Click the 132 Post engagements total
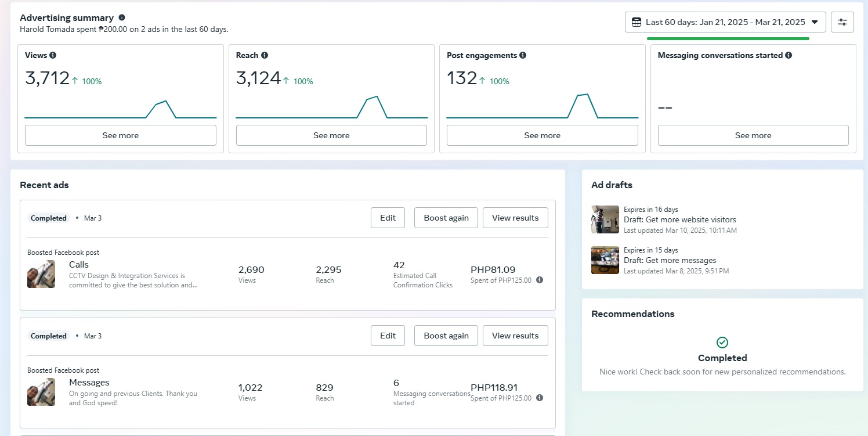 click(x=462, y=78)
